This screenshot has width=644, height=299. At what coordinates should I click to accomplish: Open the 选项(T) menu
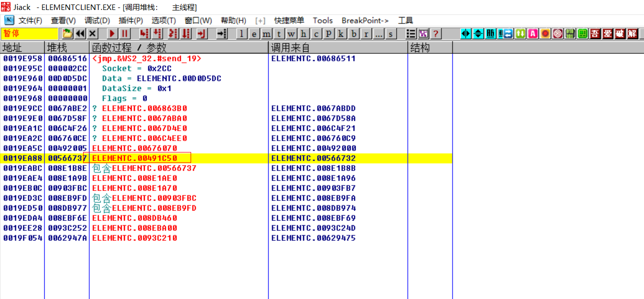tap(164, 20)
